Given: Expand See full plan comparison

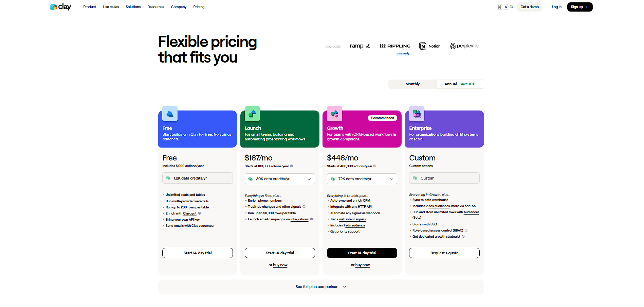Looking at the screenshot, I should click(x=320, y=287).
